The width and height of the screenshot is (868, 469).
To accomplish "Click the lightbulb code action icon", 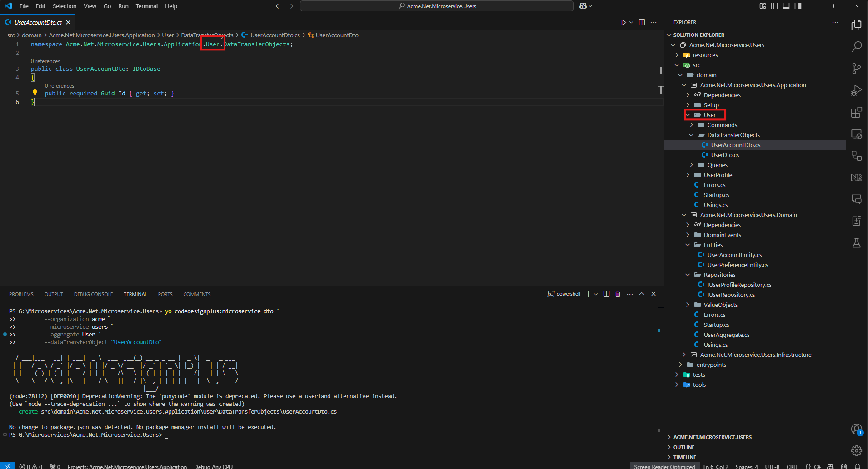I will [x=35, y=93].
